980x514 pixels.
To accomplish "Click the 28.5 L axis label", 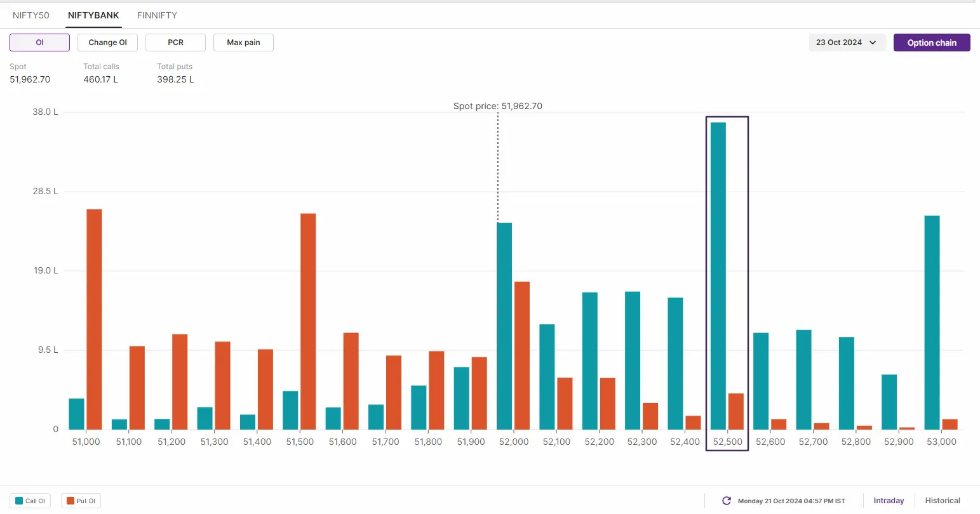I will 45,191.
